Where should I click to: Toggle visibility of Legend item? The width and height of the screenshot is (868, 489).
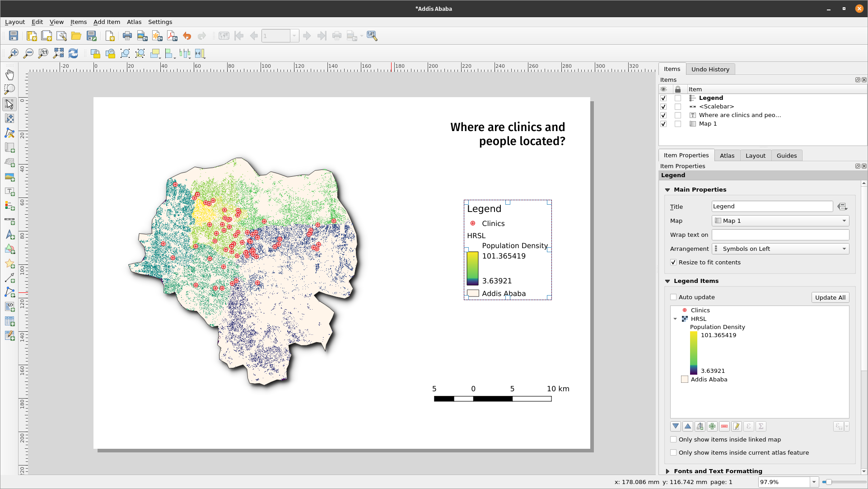pyautogui.click(x=663, y=98)
